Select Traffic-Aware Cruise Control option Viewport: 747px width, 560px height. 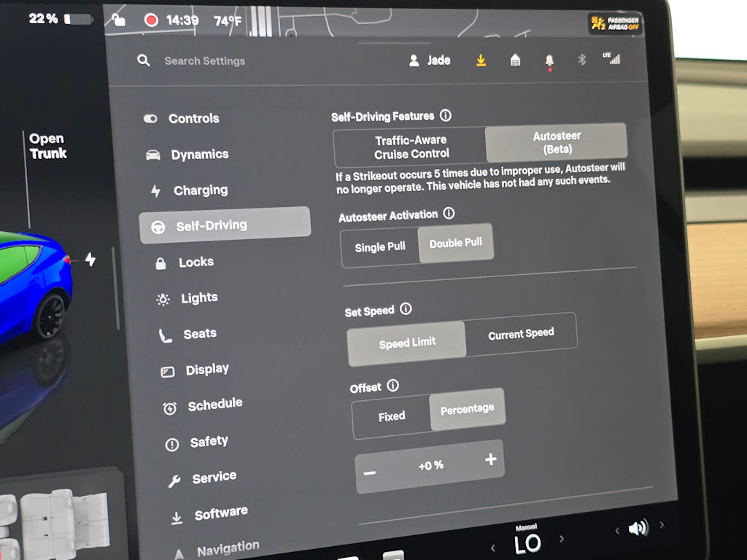tap(411, 147)
